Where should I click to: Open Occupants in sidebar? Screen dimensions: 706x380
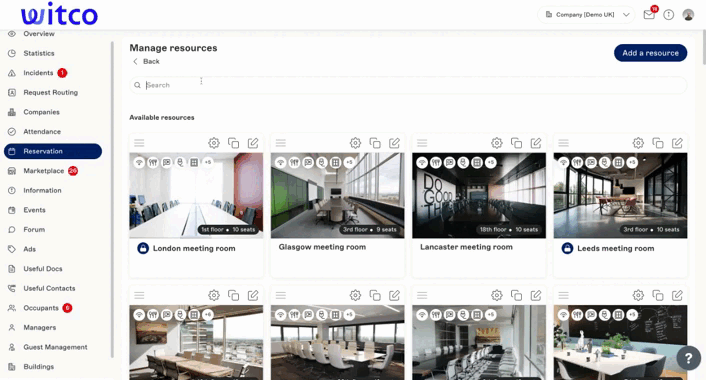click(x=41, y=308)
